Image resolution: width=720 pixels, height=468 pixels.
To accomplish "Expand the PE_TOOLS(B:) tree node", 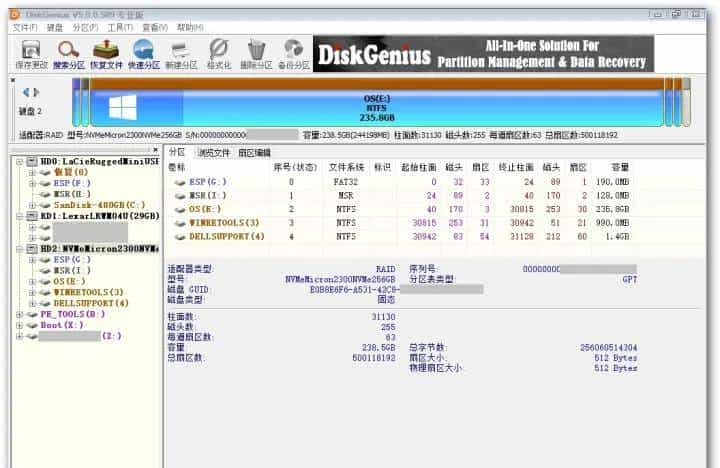I will (x=19, y=314).
